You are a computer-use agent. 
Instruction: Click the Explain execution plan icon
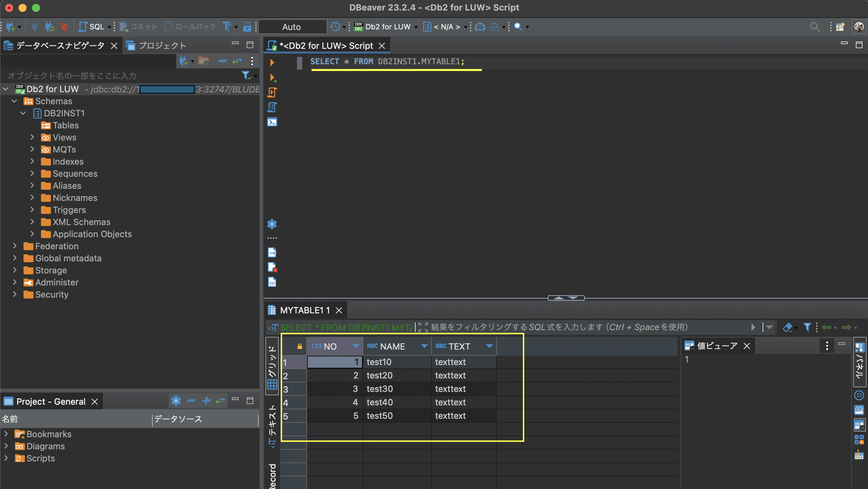coord(272,107)
